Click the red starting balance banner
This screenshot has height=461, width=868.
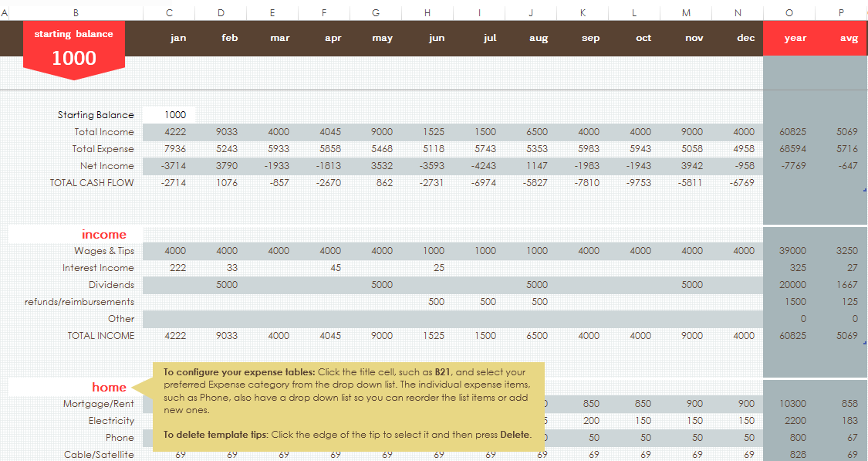(74, 49)
